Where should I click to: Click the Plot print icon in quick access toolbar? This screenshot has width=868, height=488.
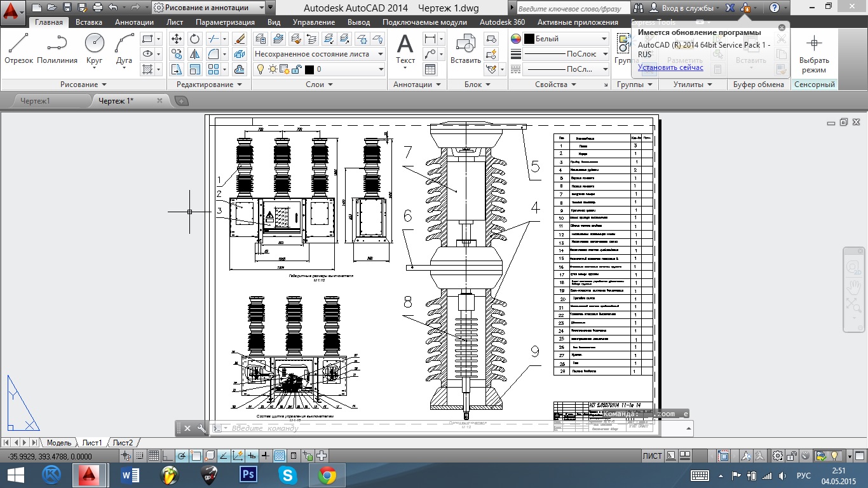[97, 8]
